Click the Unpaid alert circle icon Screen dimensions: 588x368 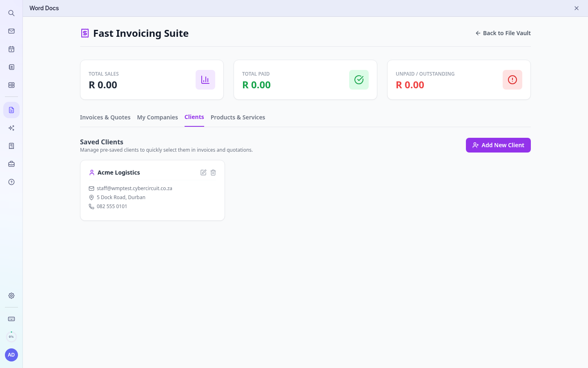(x=512, y=80)
